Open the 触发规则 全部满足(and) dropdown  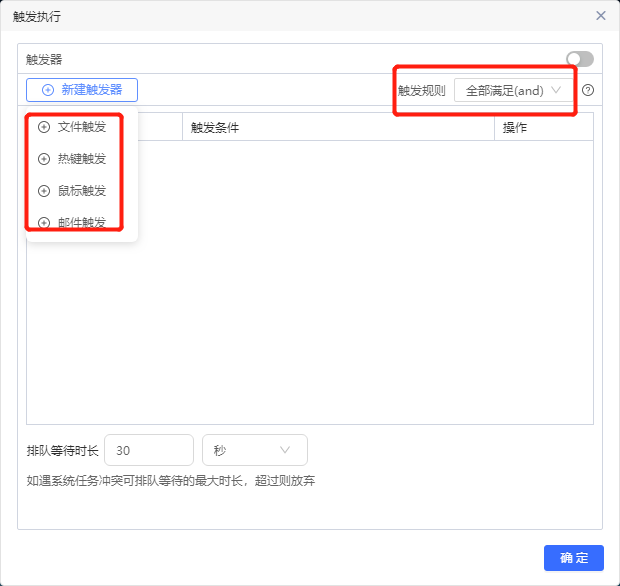pos(514,91)
